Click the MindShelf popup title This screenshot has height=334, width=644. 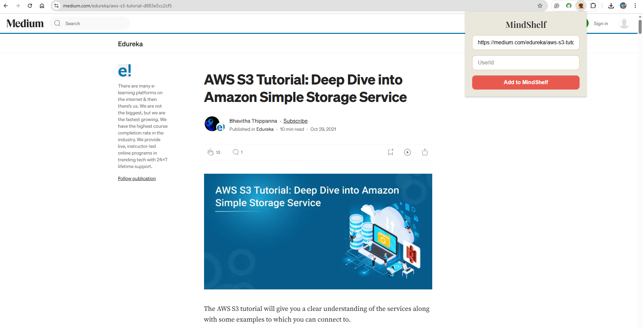coord(526,25)
